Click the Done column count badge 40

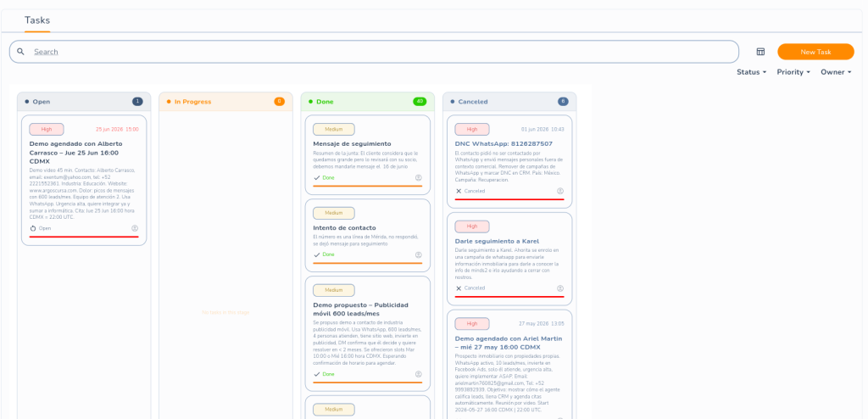point(420,102)
